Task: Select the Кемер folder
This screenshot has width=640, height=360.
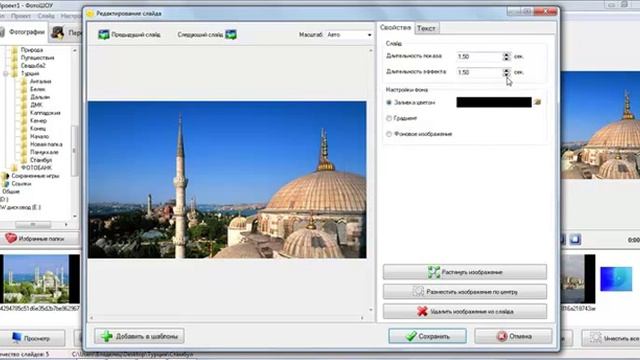Action: (38, 121)
